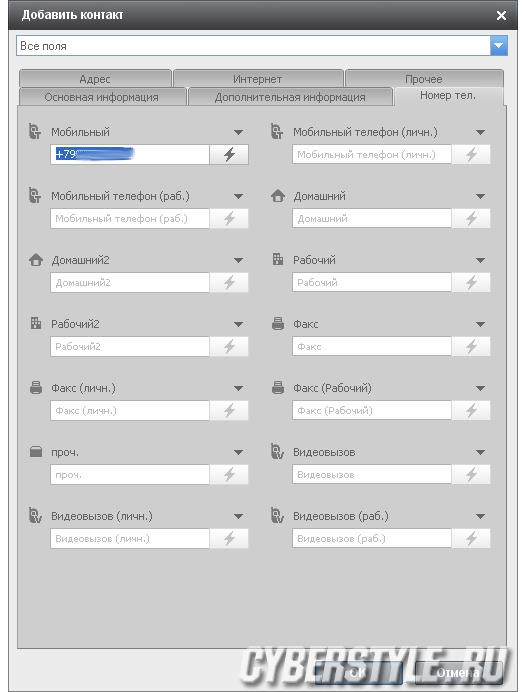Select the Номер тел. tab
The width and height of the screenshot is (525, 692).
448,96
